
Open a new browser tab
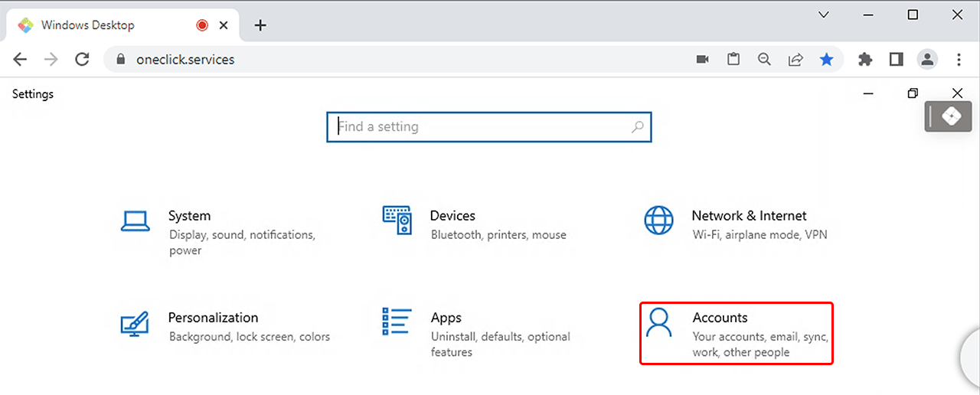coord(260,25)
